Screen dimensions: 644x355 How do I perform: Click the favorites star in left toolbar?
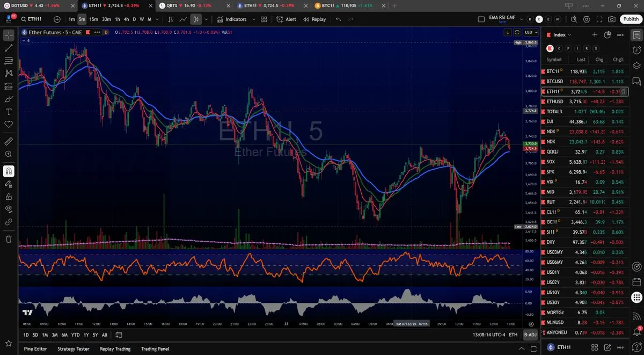(9, 343)
